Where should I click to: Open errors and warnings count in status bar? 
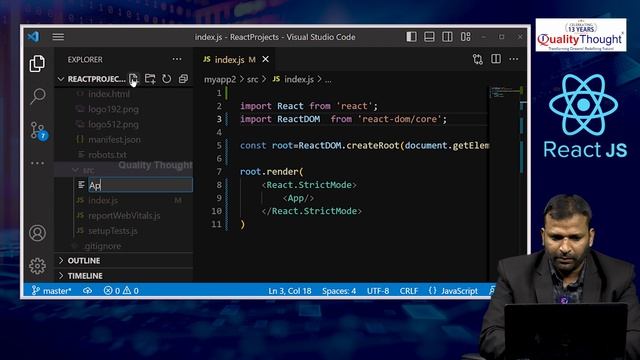(121, 291)
